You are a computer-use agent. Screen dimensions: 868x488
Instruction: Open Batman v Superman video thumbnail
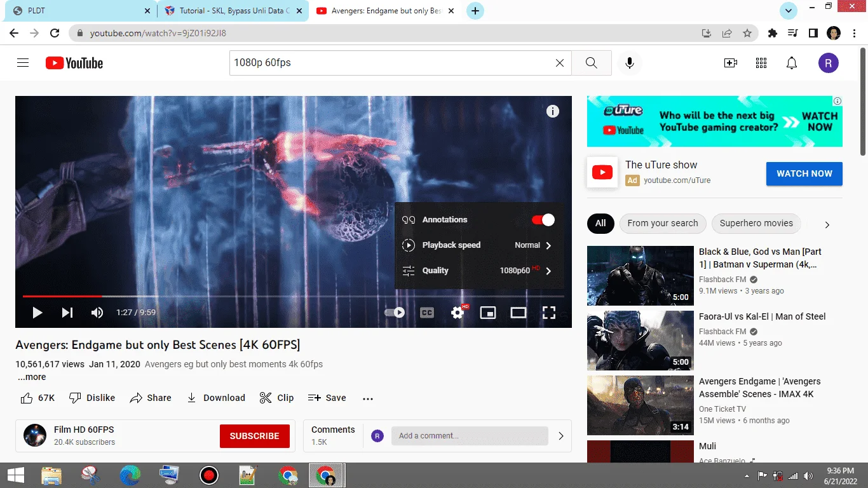point(641,276)
